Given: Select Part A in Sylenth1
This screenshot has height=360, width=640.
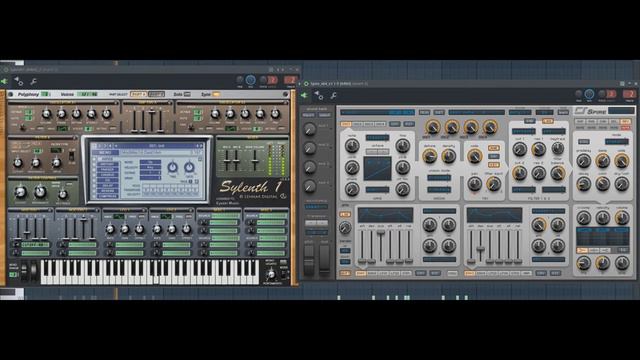Looking at the screenshot, I should tap(138, 94).
